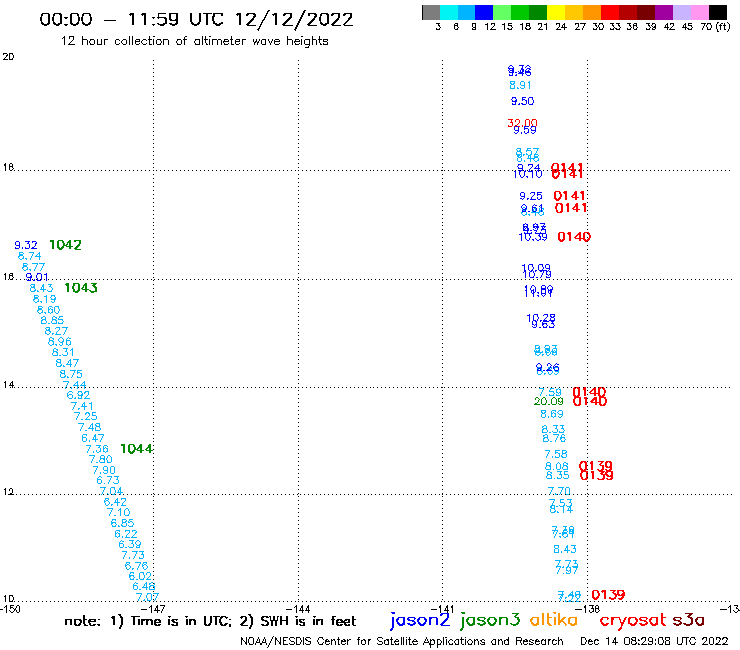Click the wave height value '6.47'
Image resolution: width=740 pixels, height=650 pixels.
pos(93,438)
